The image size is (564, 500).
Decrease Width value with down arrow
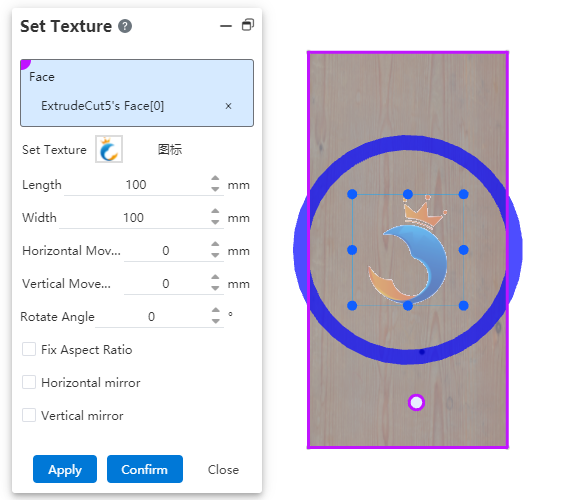pos(215,222)
